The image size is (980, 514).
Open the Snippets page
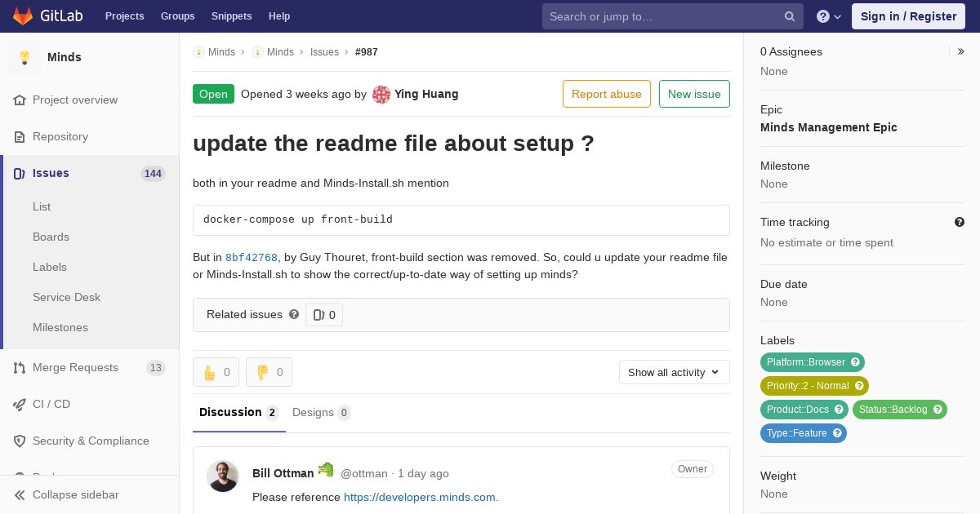[231, 16]
